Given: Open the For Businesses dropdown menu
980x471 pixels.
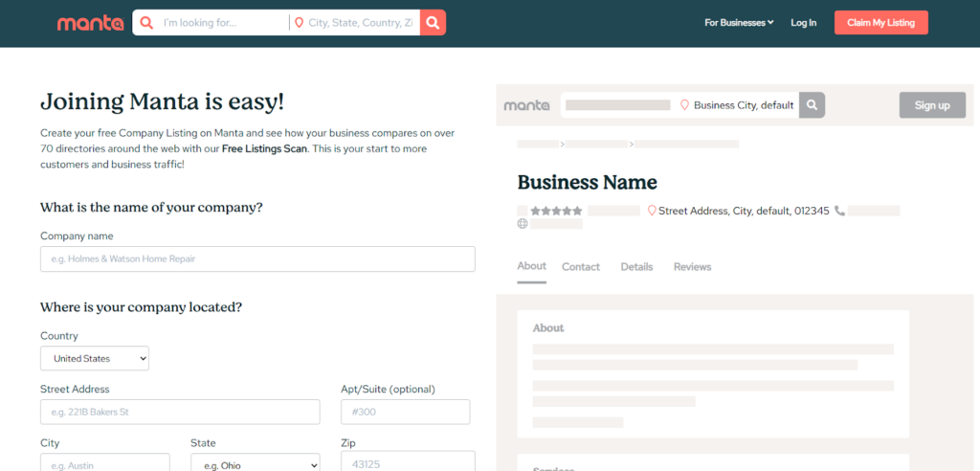Looking at the screenshot, I should [739, 23].
